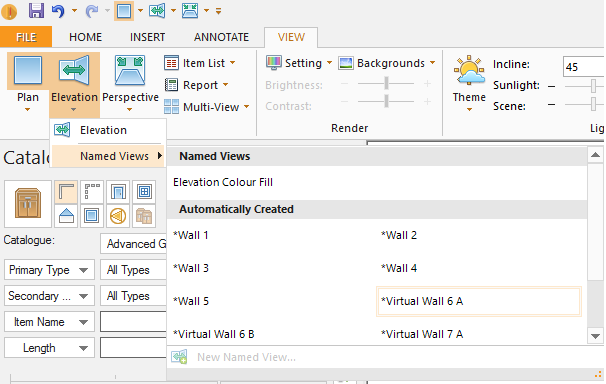Select the *Virtual Wall 6 B view

pos(213,334)
